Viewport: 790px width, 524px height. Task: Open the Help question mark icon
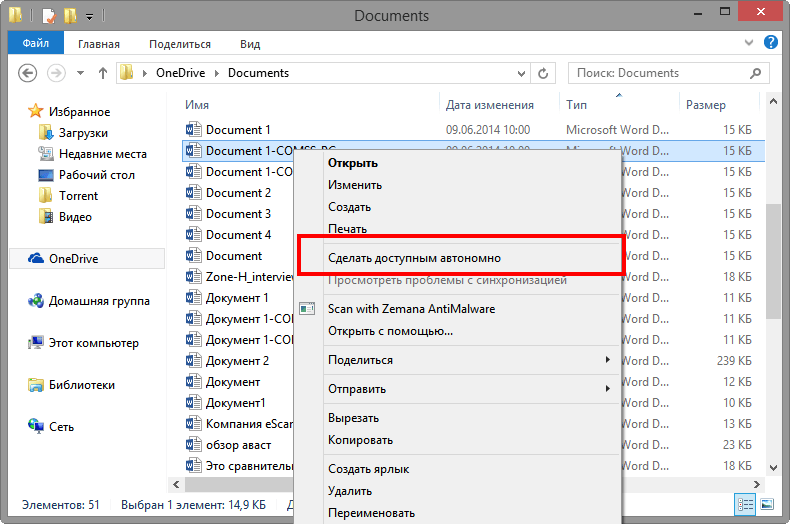pyautogui.click(x=770, y=42)
